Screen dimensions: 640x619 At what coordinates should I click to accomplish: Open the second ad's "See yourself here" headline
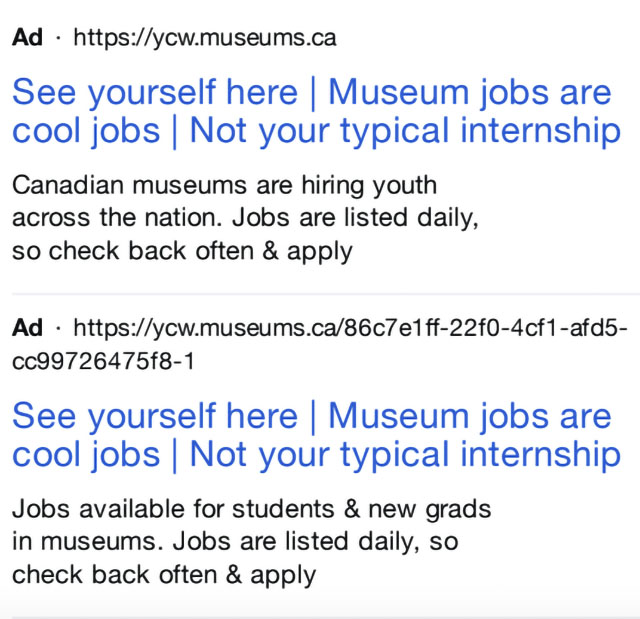pos(155,416)
